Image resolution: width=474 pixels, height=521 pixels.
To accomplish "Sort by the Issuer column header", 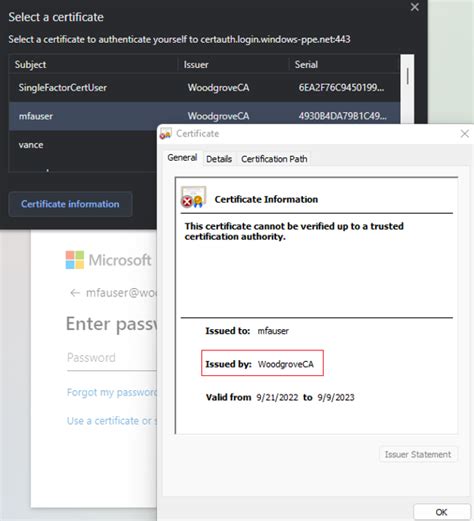I will (196, 65).
